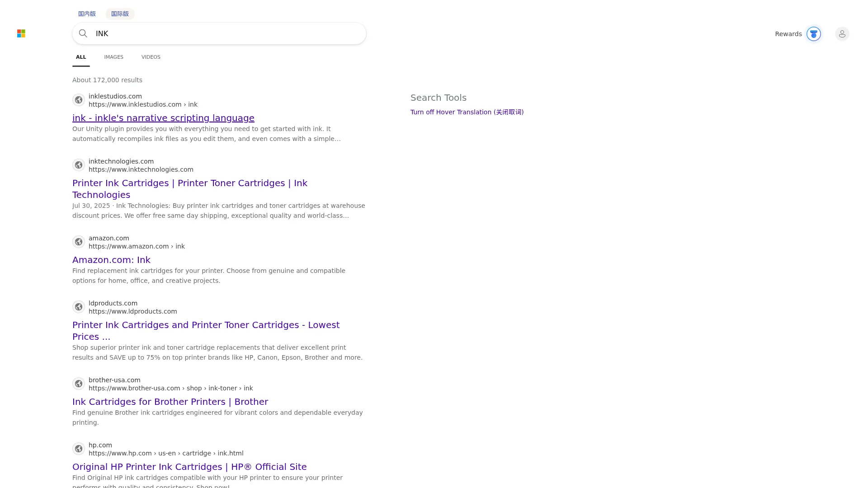
Task: Click the 'Find genuine Brother ink cartridges' snippet
Action: (x=217, y=418)
